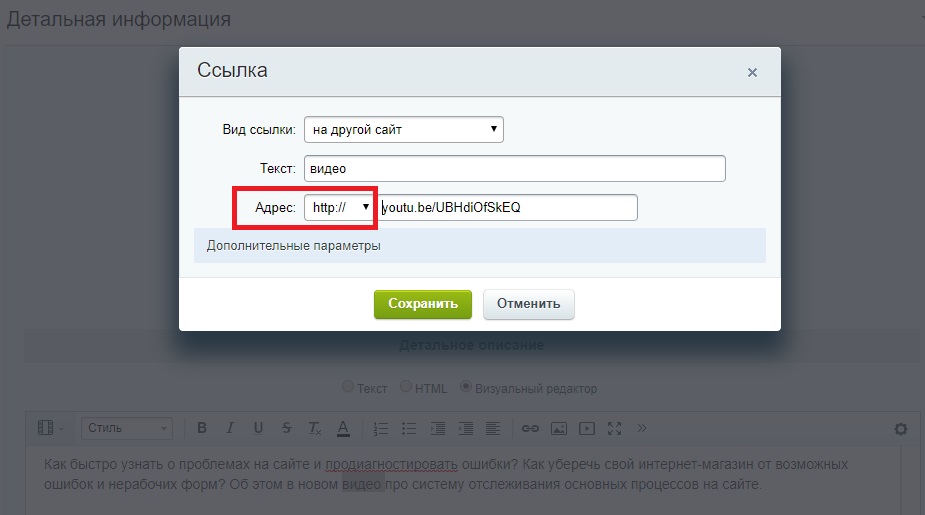This screenshot has height=515, width=925.
Task: Click the Отменить button
Action: coord(529,304)
